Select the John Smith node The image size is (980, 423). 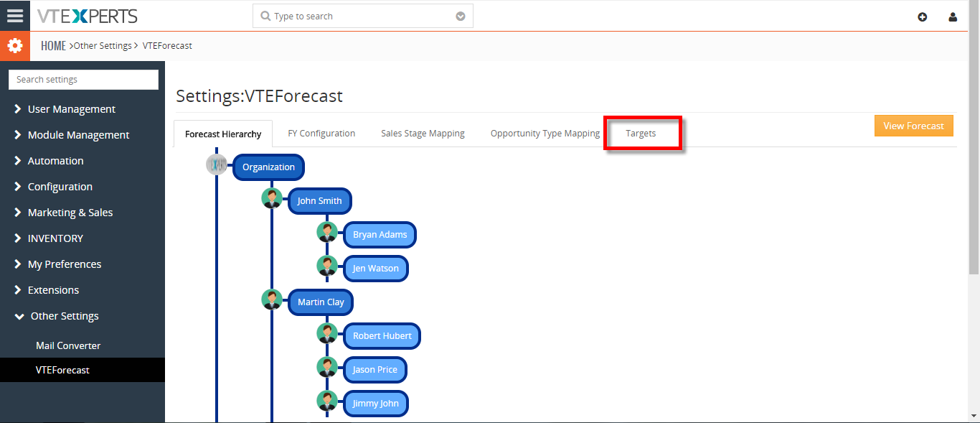point(319,201)
